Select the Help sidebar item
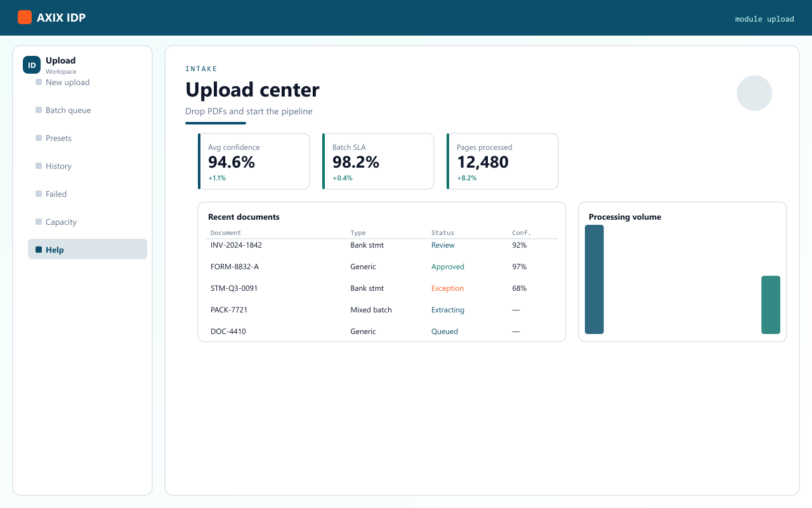Viewport: 812px width, 508px height. point(88,250)
